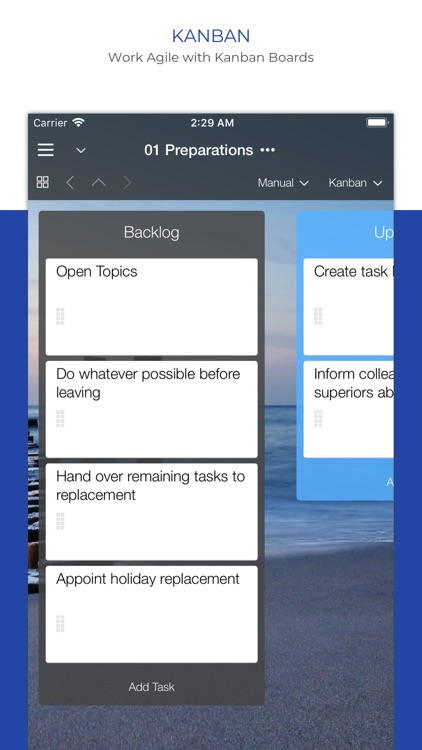Open the Create task card in blue column

click(x=348, y=307)
